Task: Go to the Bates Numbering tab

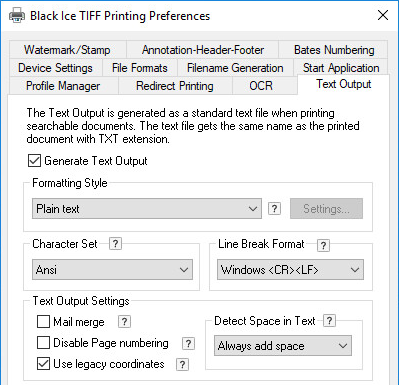Action: click(x=334, y=50)
